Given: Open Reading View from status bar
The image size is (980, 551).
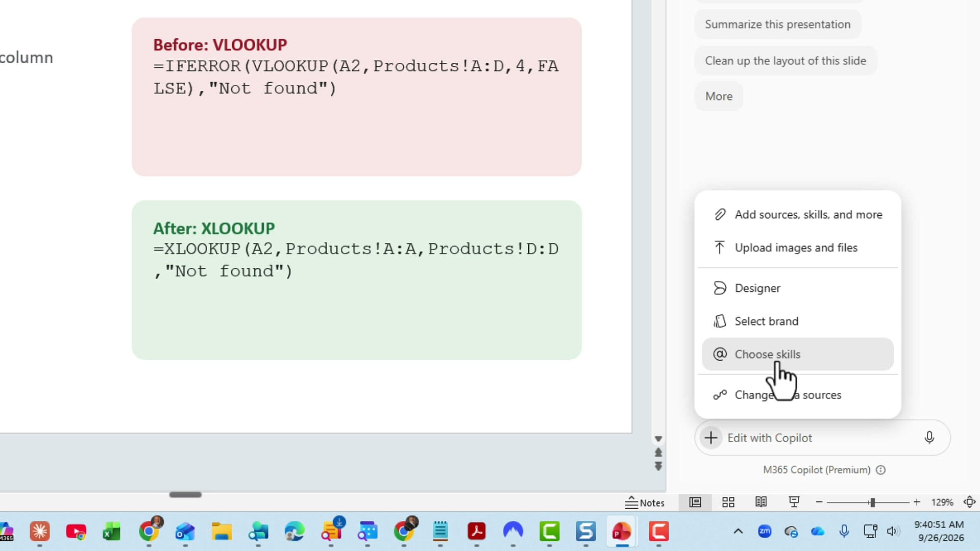Looking at the screenshot, I should coord(761,502).
